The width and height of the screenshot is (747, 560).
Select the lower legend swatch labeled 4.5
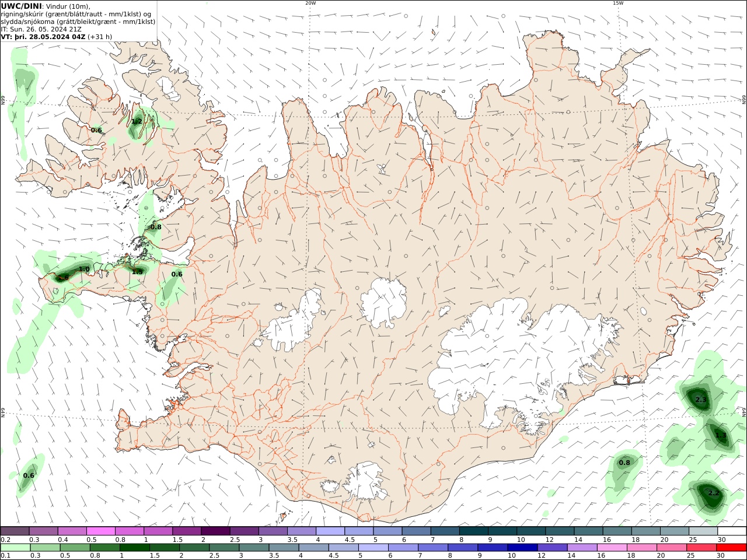point(343,547)
